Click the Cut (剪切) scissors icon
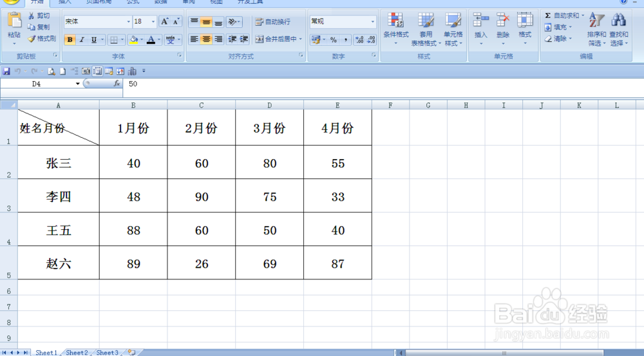Screen dimensions: 644x356 click(31, 15)
